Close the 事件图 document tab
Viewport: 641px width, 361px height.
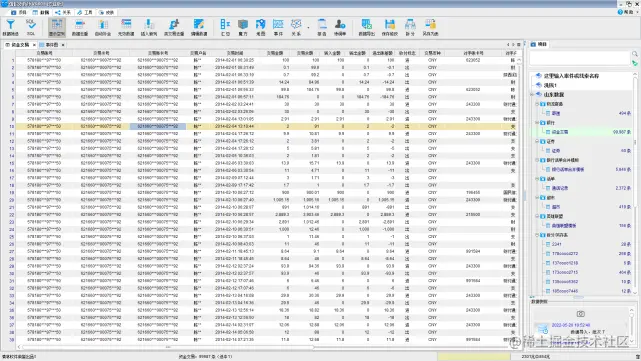[x=63, y=45]
